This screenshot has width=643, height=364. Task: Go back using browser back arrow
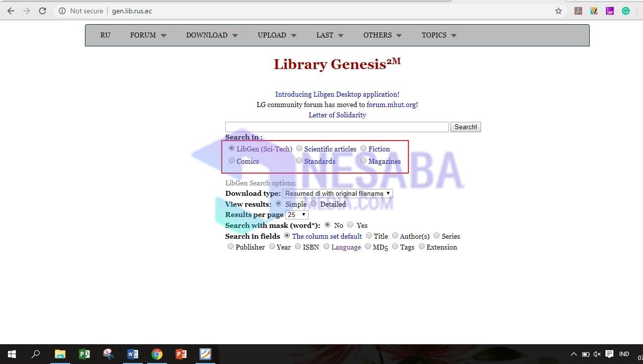coord(11,11)
